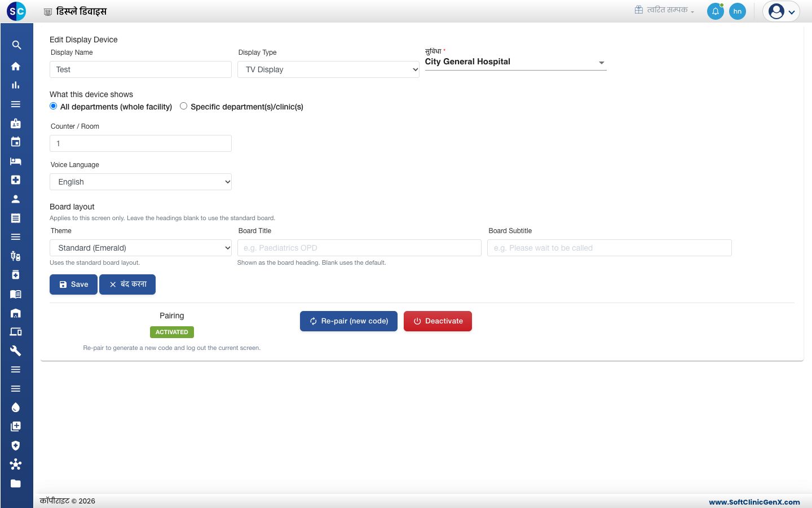
Task: Click the red Deactivate button
Action: pos(438,321)
